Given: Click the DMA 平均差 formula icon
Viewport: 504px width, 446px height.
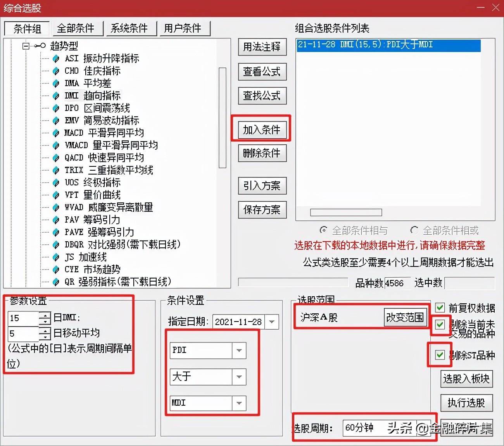Looking at the screenshot, I should coord(56,83).
